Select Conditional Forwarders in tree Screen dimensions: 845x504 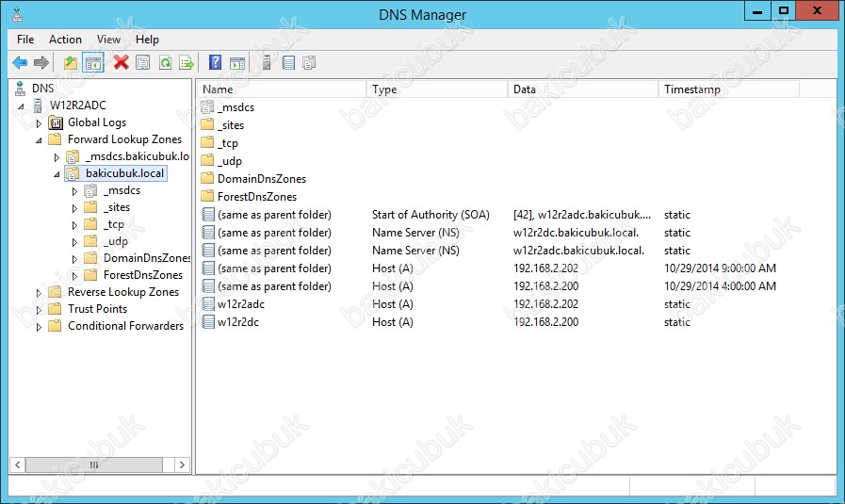coord(125,326)
